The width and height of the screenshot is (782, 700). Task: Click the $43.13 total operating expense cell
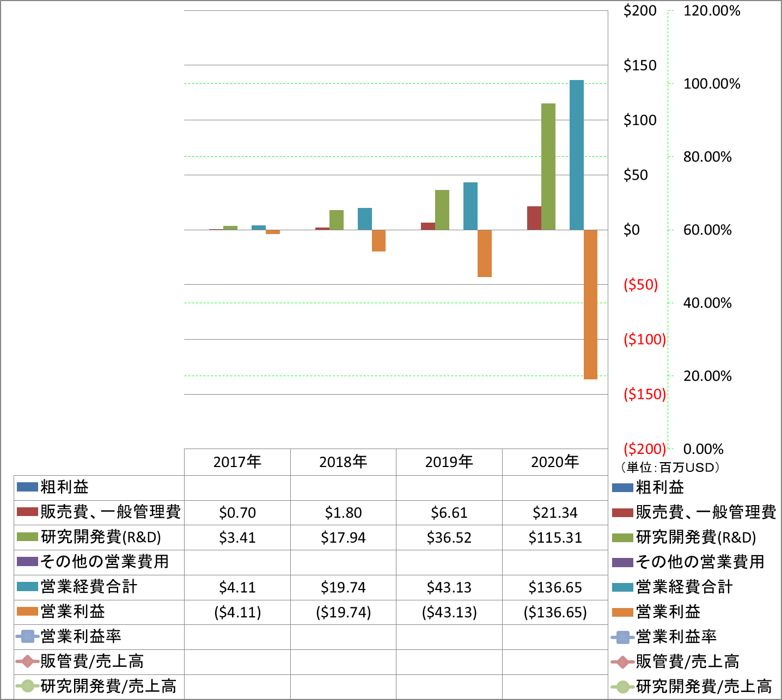click(449, 587)
